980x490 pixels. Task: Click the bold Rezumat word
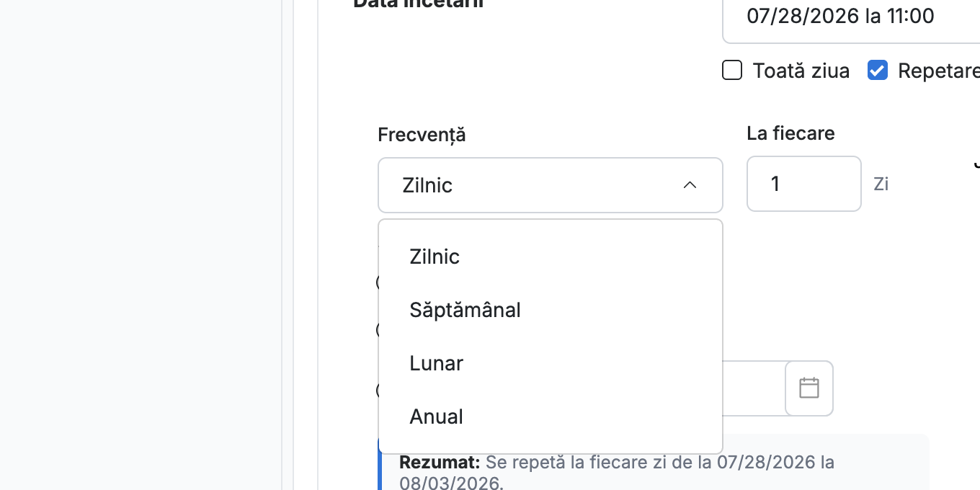coord(440,462)
